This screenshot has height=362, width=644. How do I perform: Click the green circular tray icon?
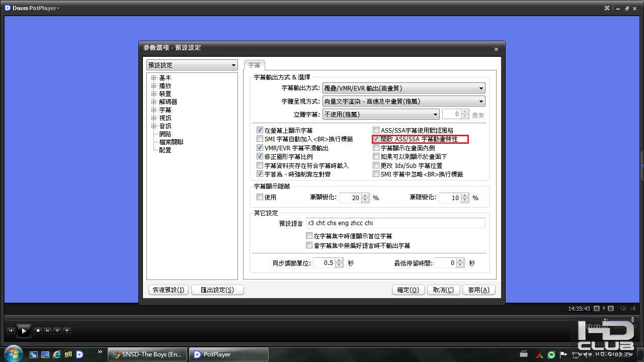tap(551, 354)
